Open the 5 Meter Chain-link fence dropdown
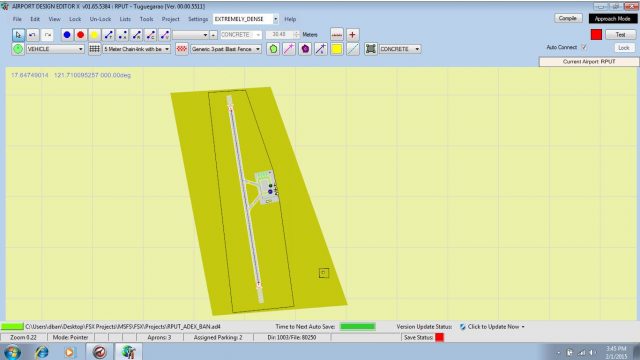This screenshot has height=360, width=640. tap(137, 49)
